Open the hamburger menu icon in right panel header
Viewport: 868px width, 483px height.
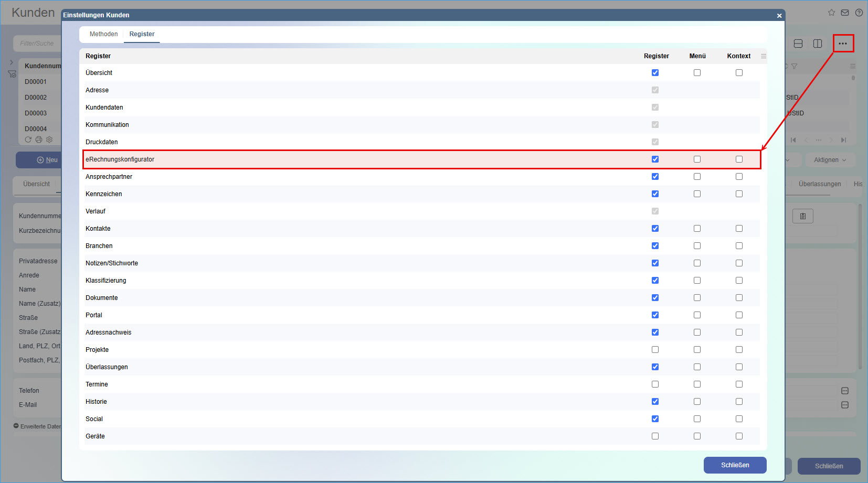coord(853,66)
